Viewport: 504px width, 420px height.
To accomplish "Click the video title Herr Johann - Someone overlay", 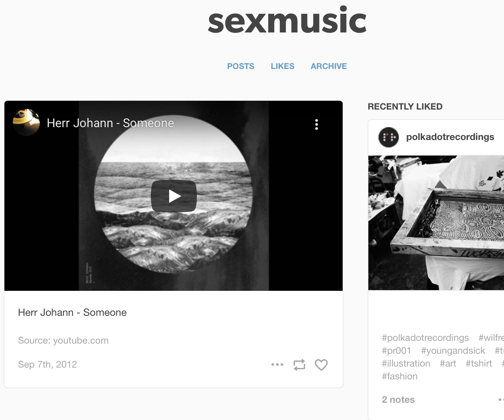I will click(x=110, y=123).
